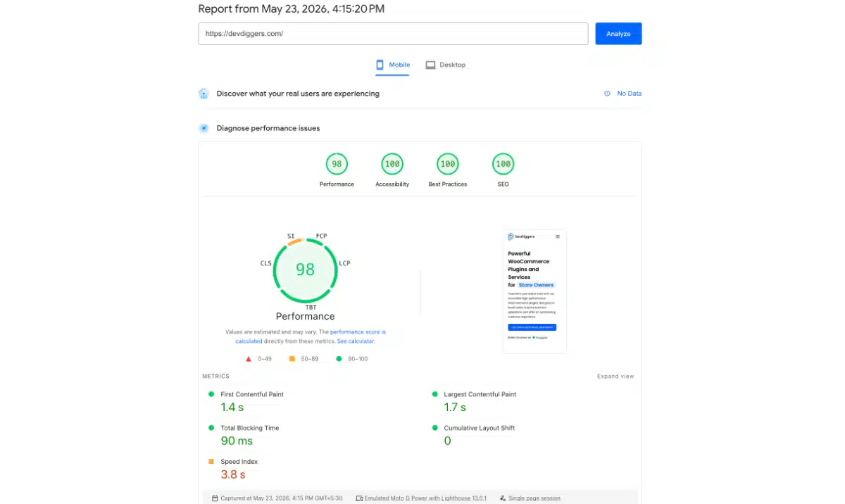This screenshot has height=504, width=845.
Task: Click green dot beside Largest Contentful Paint
Action: tap(435, 394)
